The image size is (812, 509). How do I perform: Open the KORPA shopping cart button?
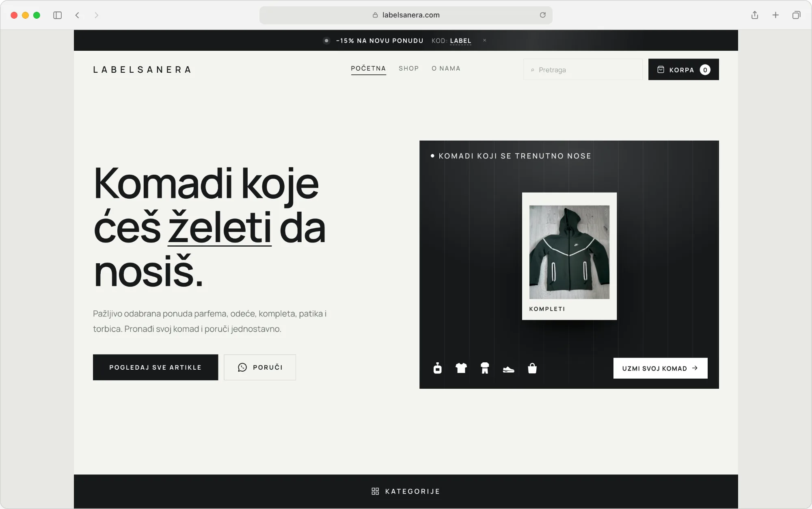point(683,69)
